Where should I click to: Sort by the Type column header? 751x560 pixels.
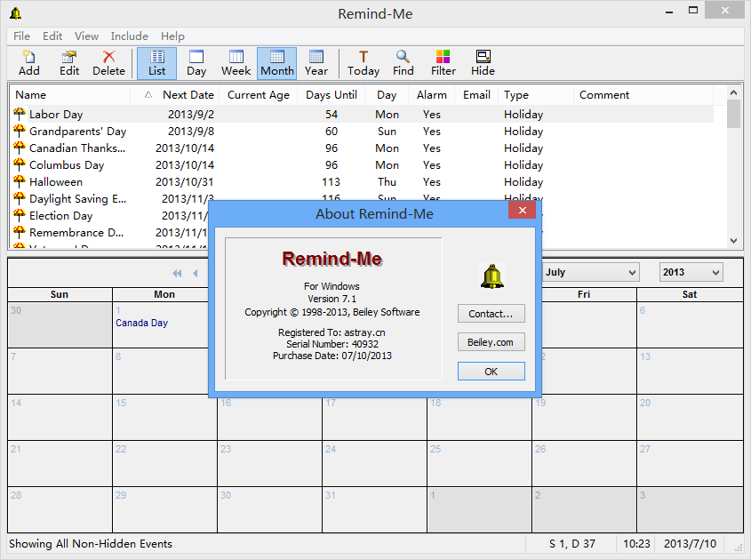coord(535,95)
